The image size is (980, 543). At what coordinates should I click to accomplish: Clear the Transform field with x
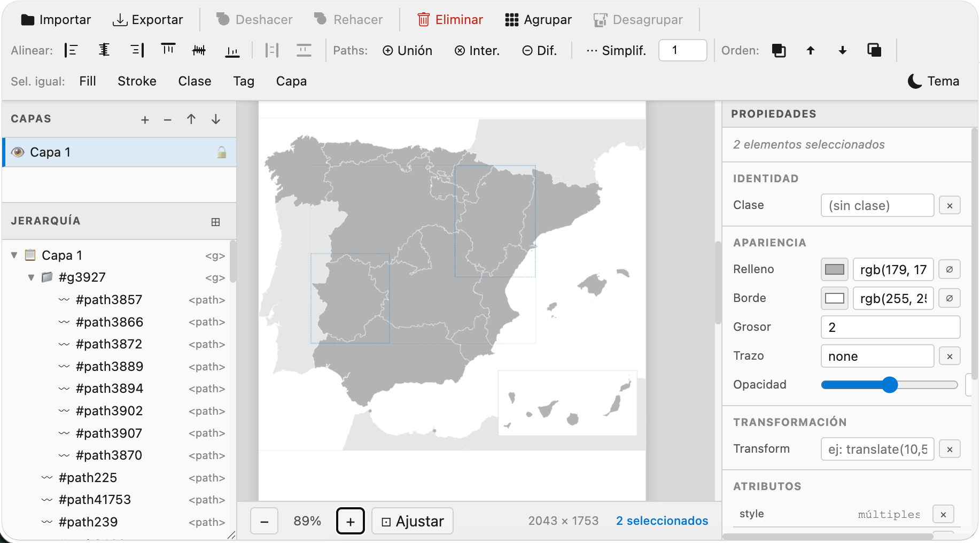coord(950,449)
